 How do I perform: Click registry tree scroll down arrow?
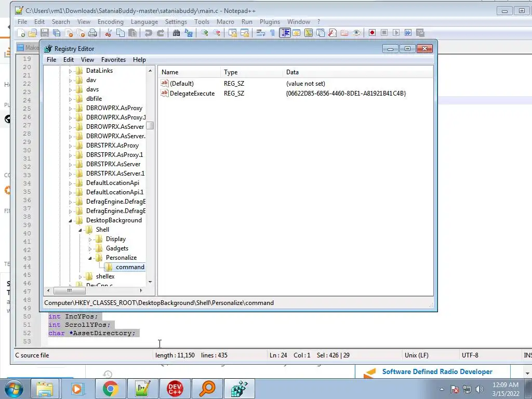(x=150, y=282)
